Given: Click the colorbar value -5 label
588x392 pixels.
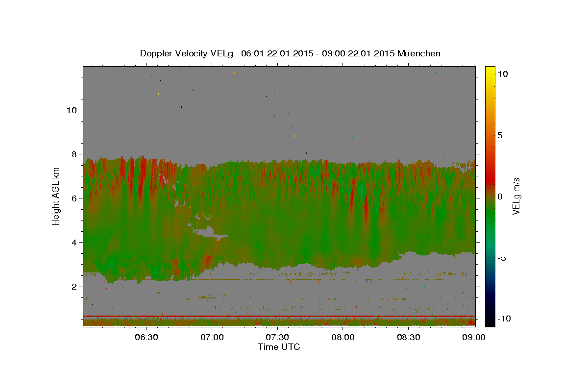Looking at the screenshot, I should [x=501, y=258].
